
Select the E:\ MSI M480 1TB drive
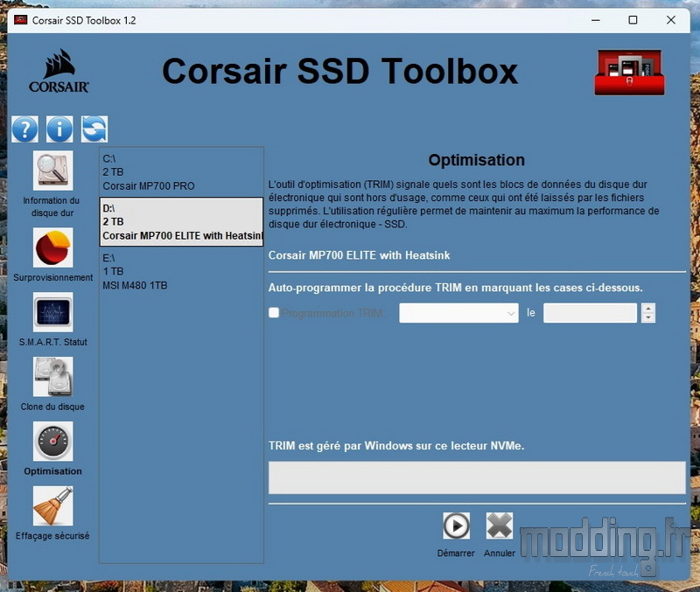pos(181,271)
